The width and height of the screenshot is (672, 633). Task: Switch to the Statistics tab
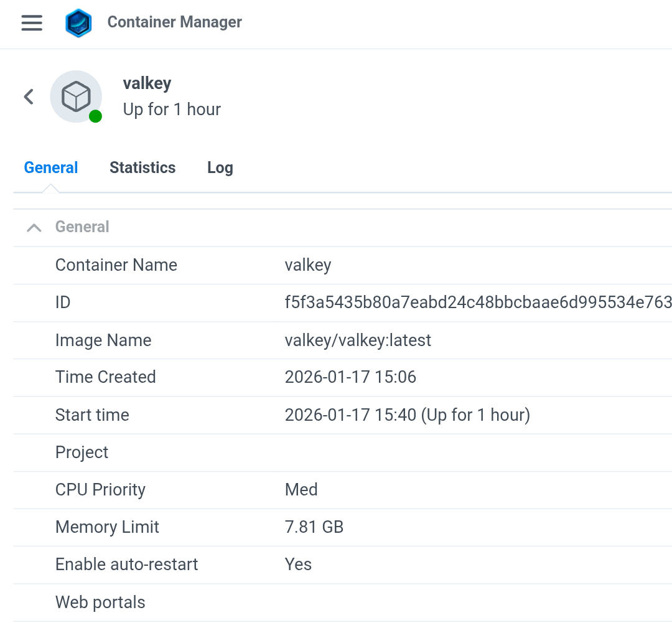pos(142,168)
